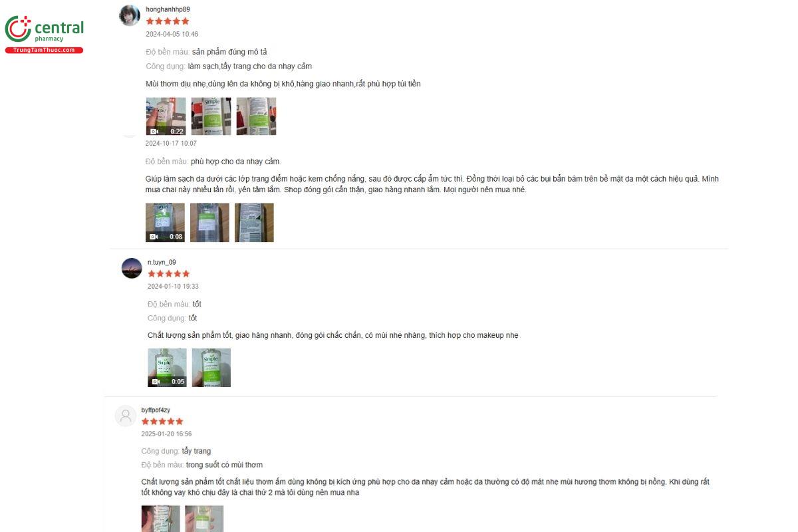The image size is (798, 532).
Task: Play the 0:05 review video
Action: click(167, 368)
